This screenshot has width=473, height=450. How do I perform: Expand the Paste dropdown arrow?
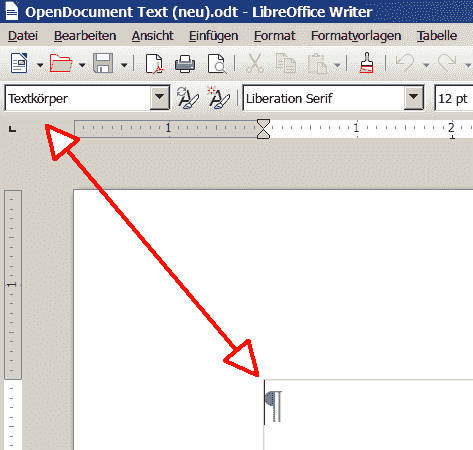(x=337, y=65)
